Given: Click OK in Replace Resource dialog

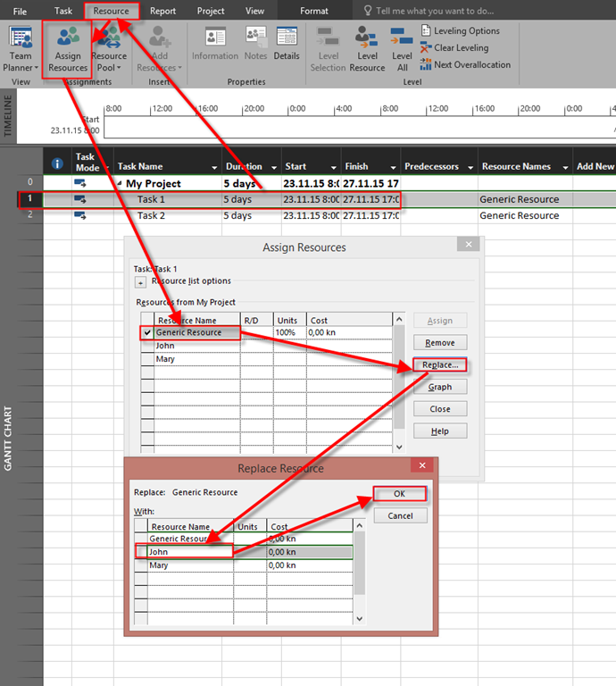Looking at the screenshot, I should coord(399,494).
